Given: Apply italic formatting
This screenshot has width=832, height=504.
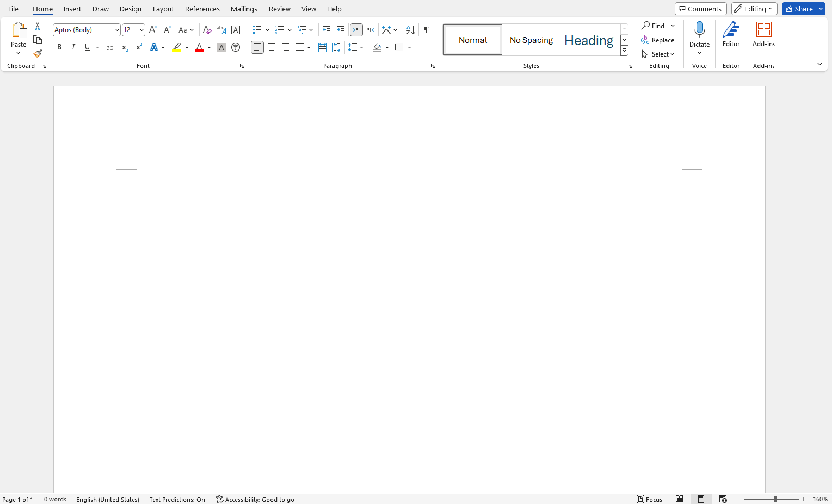Looking at the screenshot, I should [x=73, y=47].
